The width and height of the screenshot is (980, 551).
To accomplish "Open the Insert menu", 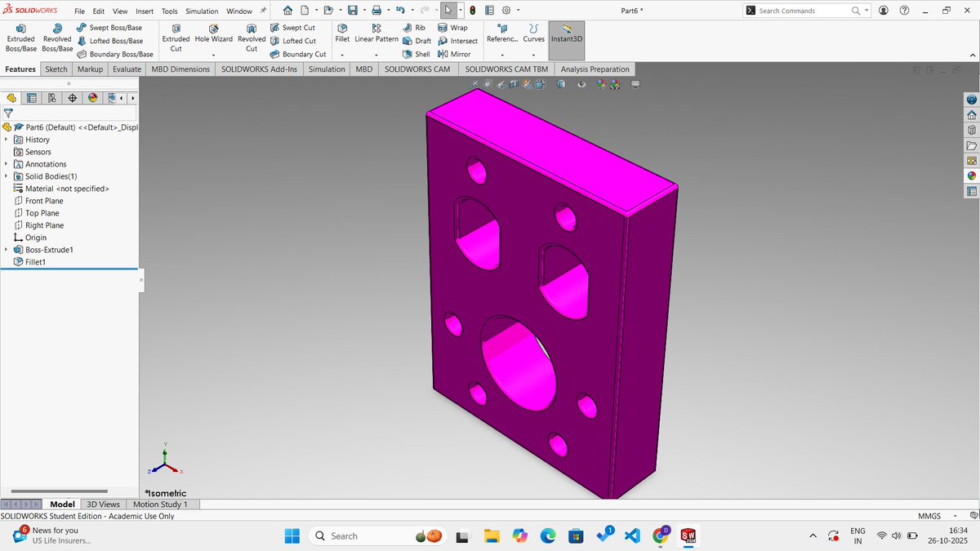I will click(x=145, y=11).
